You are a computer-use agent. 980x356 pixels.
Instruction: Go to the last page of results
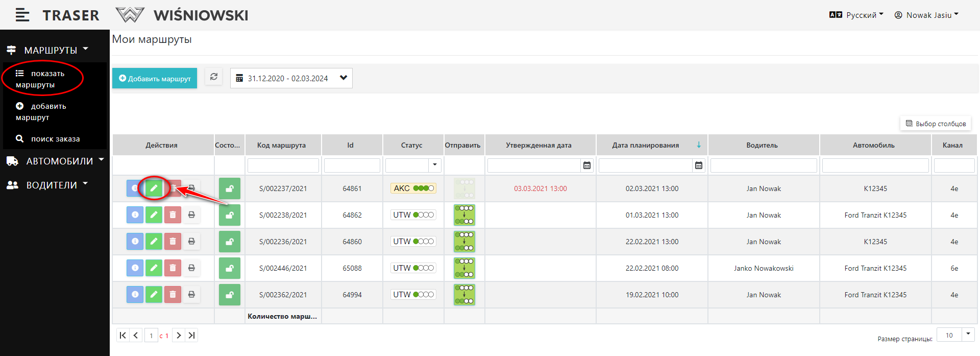point(191,336)
